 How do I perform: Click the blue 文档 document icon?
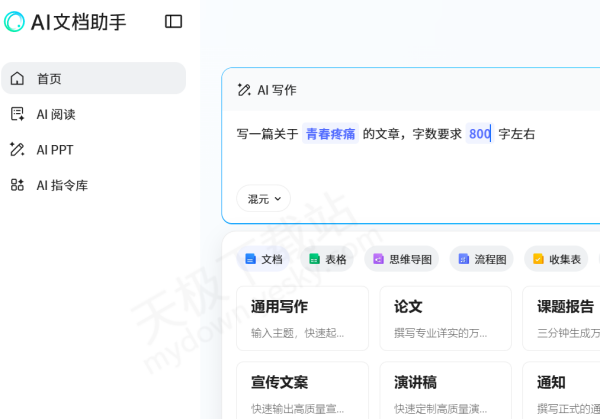tap(250, 259)
